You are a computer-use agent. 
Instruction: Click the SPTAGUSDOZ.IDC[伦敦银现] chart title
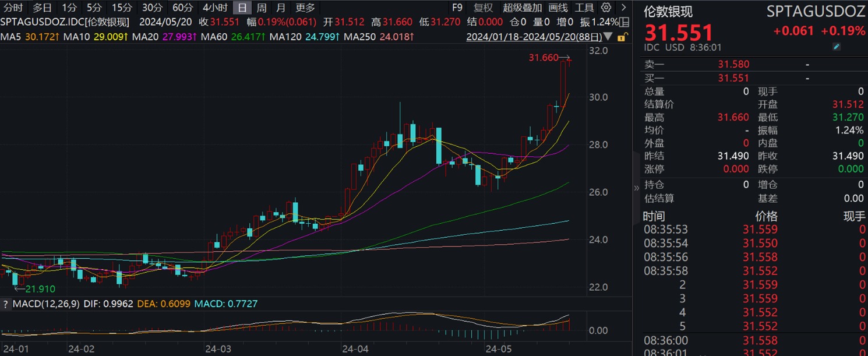[x=65, y=22]
